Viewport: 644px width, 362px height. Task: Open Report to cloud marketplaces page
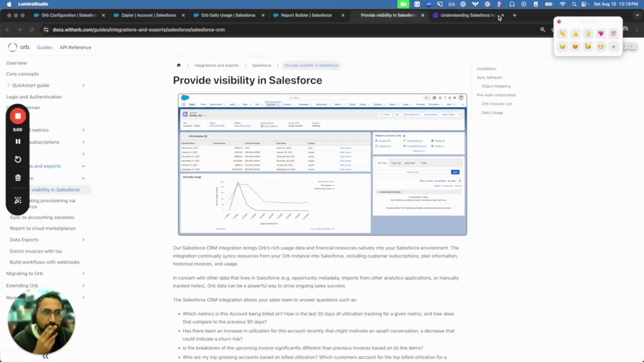coord(43,228)
